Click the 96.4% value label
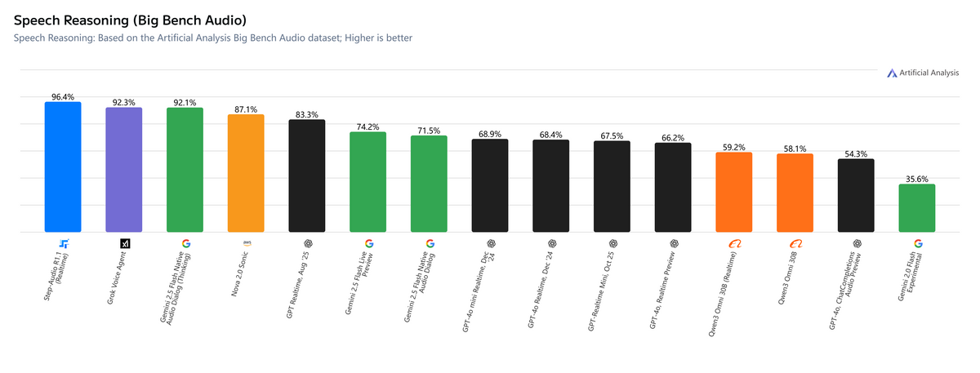Viewport: 980px width, 373px height. [x=63, y=96]
